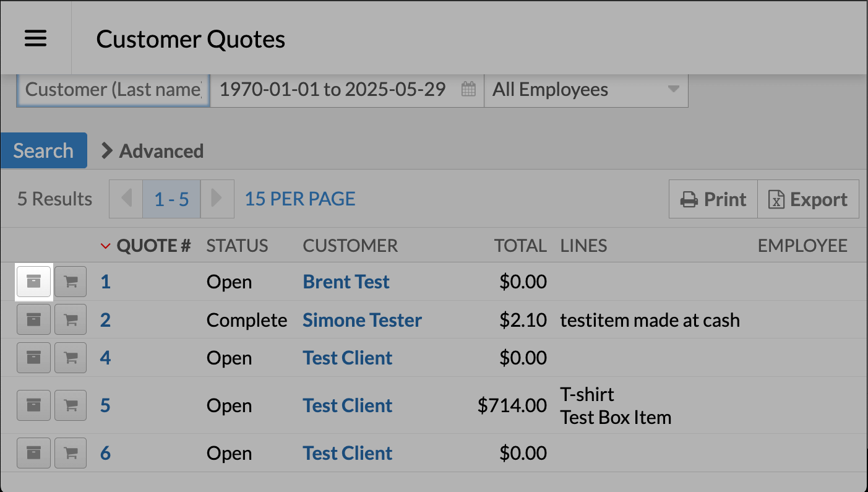868x492 pixels.
Task: Open quote number 5 link
Action: (x=105, y=405)
